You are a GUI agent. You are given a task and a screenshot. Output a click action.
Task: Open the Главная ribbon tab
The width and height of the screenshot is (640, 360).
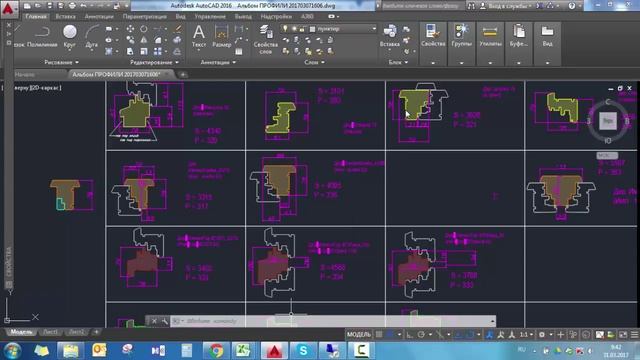pyautogui.click(x=36, y=16)
